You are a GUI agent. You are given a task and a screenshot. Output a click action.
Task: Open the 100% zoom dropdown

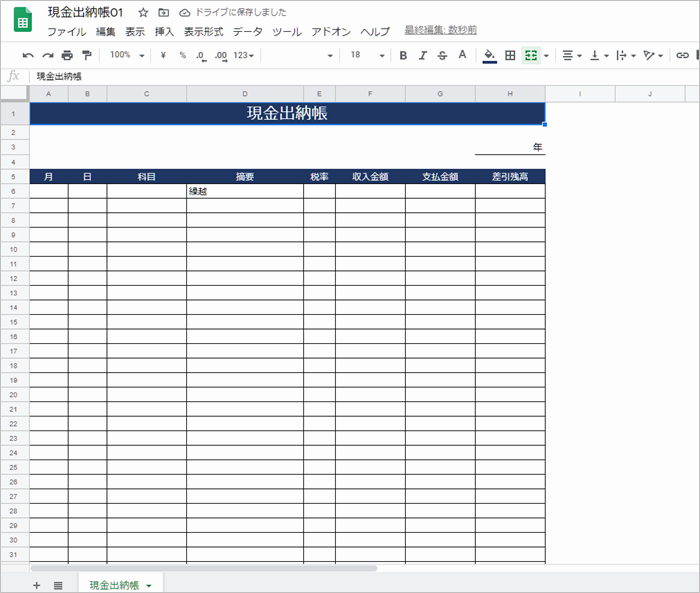(127, 55)
